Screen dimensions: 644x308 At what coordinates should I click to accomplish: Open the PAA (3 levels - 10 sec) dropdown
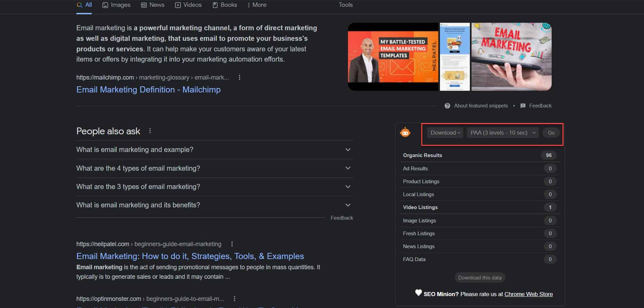[x=502, y=133]
